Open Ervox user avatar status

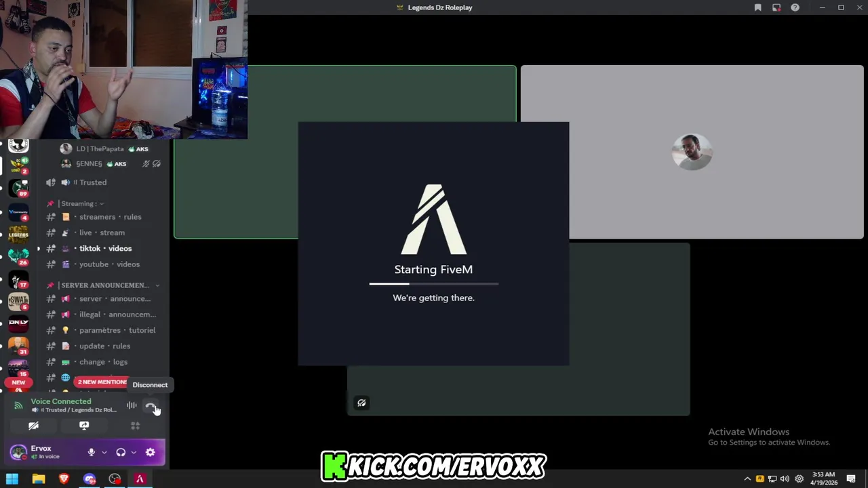(18, 451)
